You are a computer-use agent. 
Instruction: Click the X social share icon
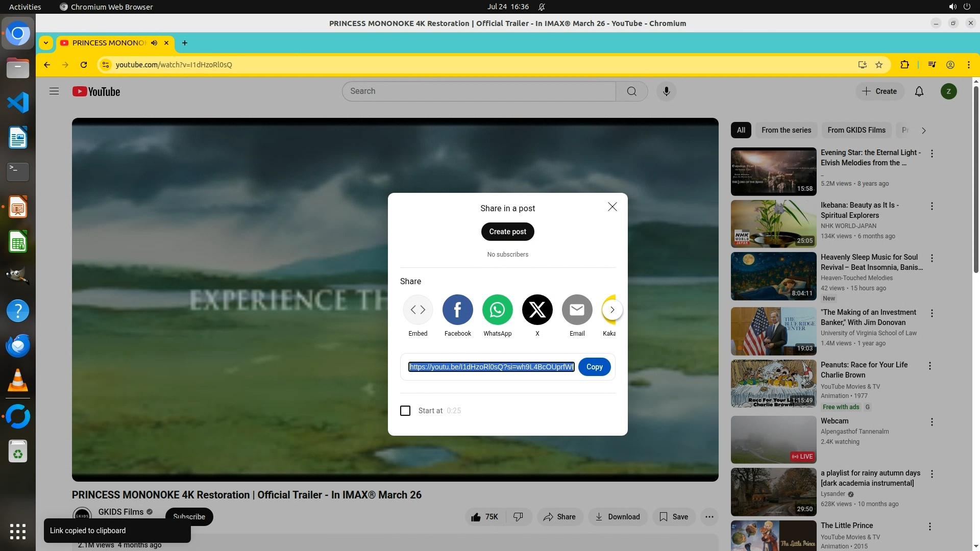coord(537,310)
